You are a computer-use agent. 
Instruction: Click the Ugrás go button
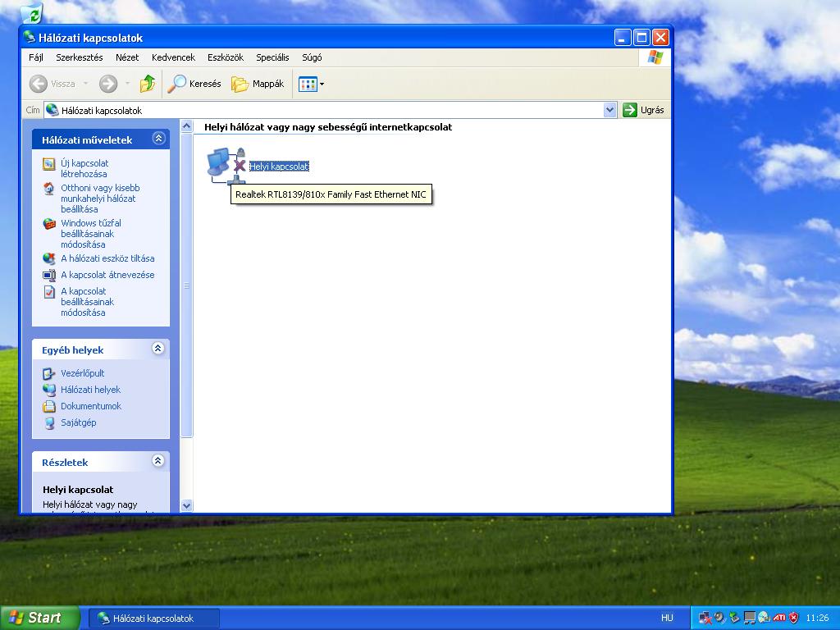[x=643, y=110]
